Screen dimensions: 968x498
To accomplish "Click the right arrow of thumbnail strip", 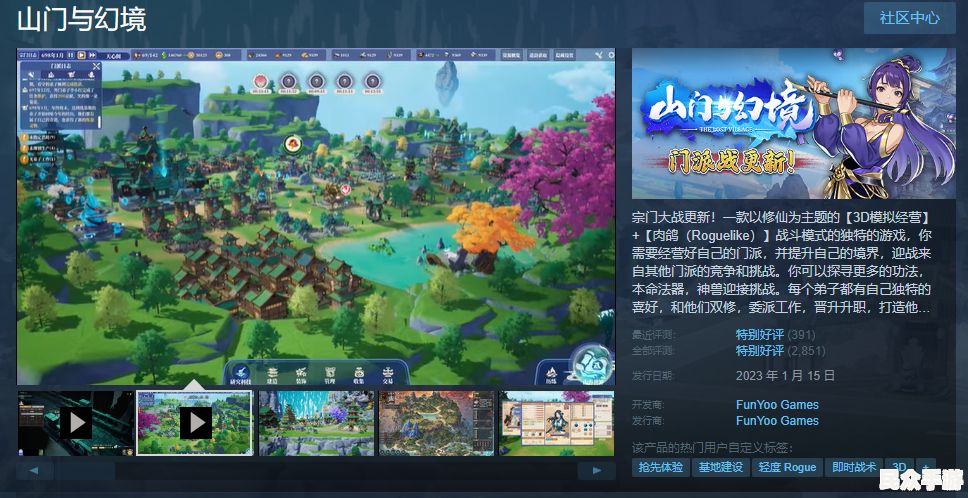I will pos(596,471).
